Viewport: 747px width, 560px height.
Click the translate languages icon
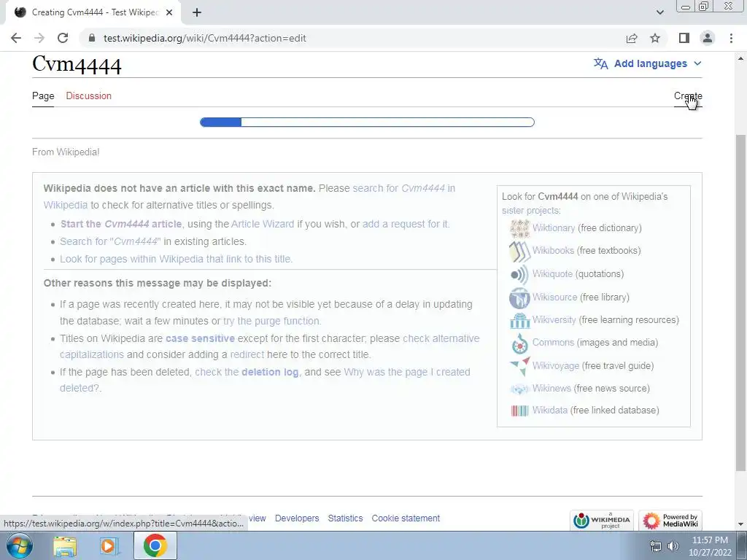tap(601, 63)
